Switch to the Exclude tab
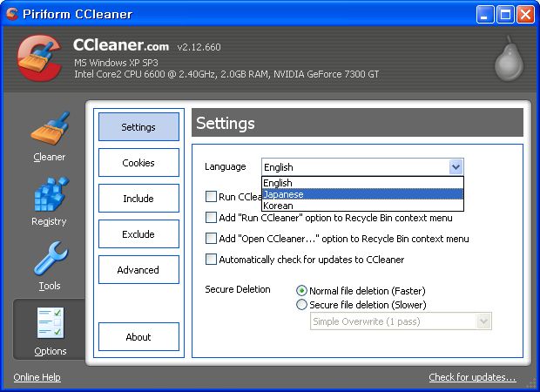540x392 pixels. (x=138, y=234)
